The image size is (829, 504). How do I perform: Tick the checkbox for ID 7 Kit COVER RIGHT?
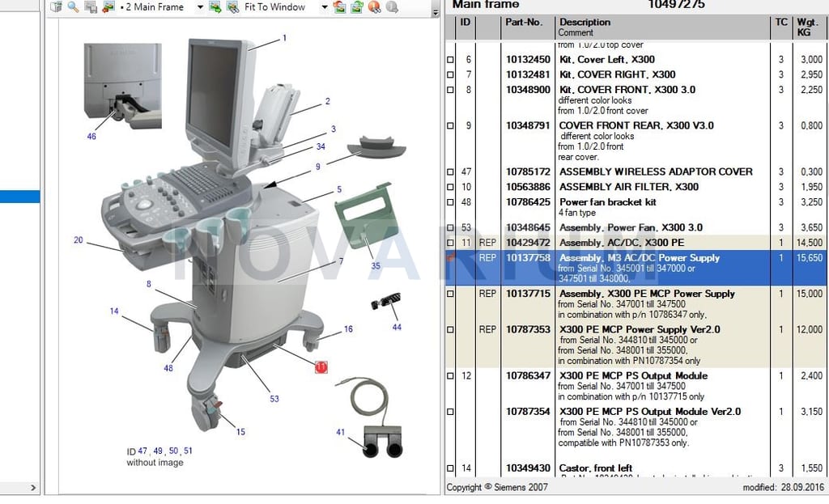click(x=450, y=75)
